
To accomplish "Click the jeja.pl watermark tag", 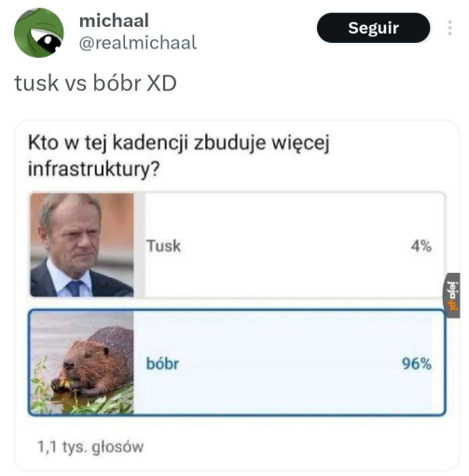I will click(452, 295).
